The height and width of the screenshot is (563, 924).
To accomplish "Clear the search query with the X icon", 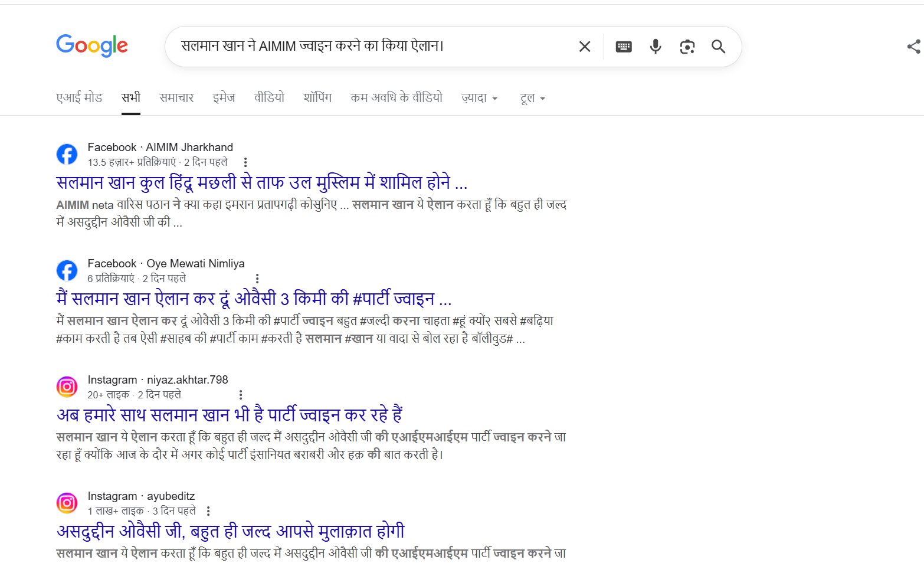I will coord(585,47).
